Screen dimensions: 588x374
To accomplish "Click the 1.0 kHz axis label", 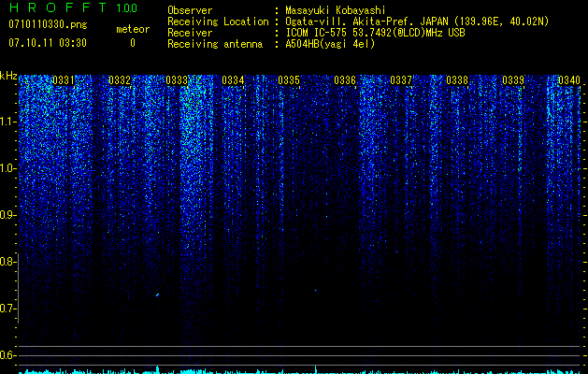I will (x=8, y=168).
